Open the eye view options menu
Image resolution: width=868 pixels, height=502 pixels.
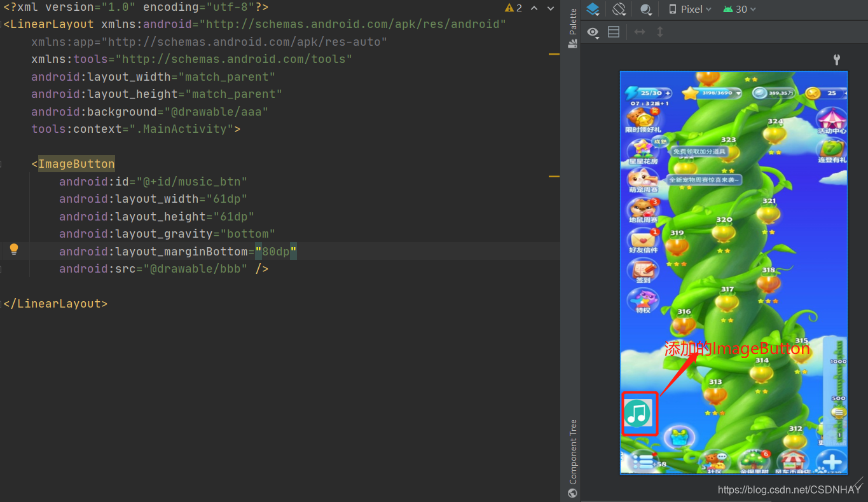593,32
